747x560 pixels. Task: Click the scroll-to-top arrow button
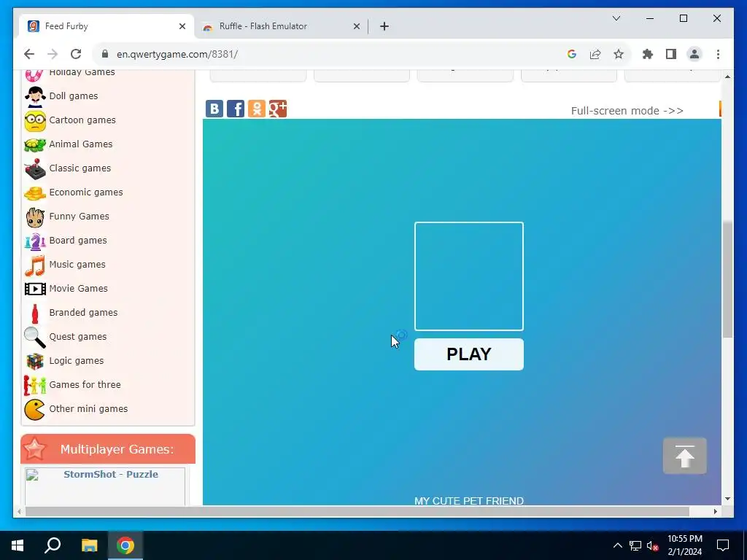point(684,456)
